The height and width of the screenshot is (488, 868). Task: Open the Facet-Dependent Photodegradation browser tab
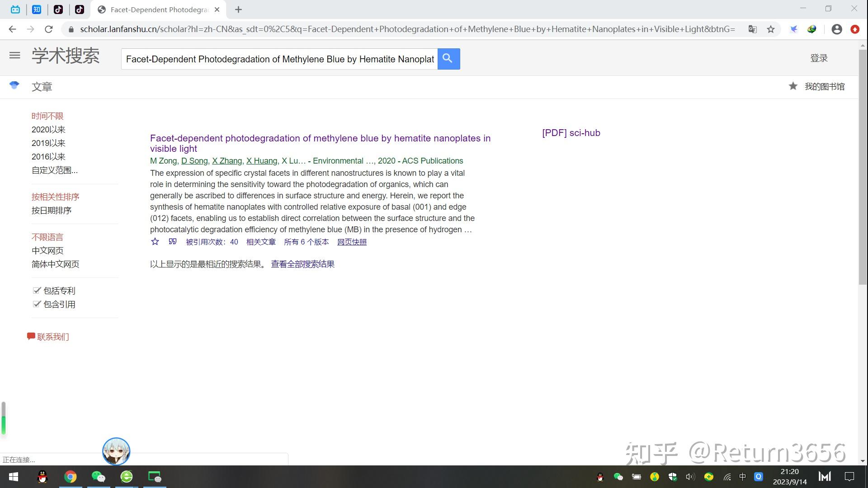pyautogui.click(x=158, y=9)
